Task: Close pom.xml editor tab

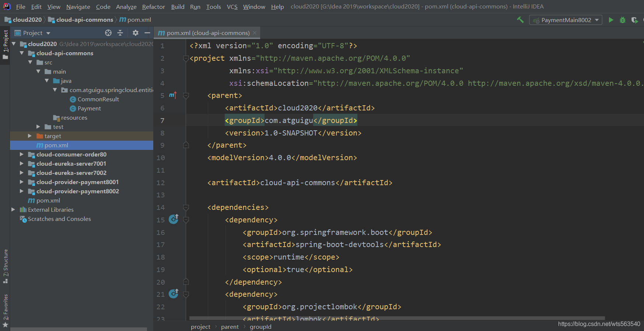Action: pyautogui.click(x=255, y=33)
